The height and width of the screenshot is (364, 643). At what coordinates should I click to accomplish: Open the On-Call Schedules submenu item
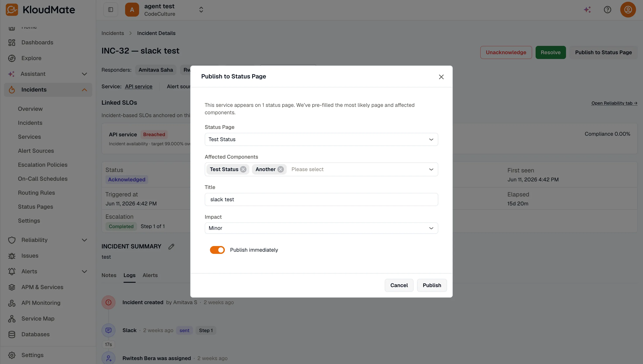pos(42,179)
